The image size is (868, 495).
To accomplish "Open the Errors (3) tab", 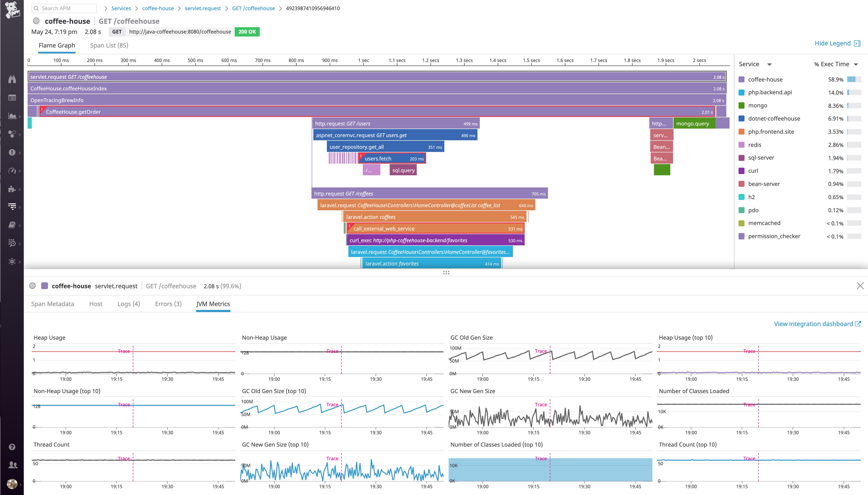I will click(168, 304).
